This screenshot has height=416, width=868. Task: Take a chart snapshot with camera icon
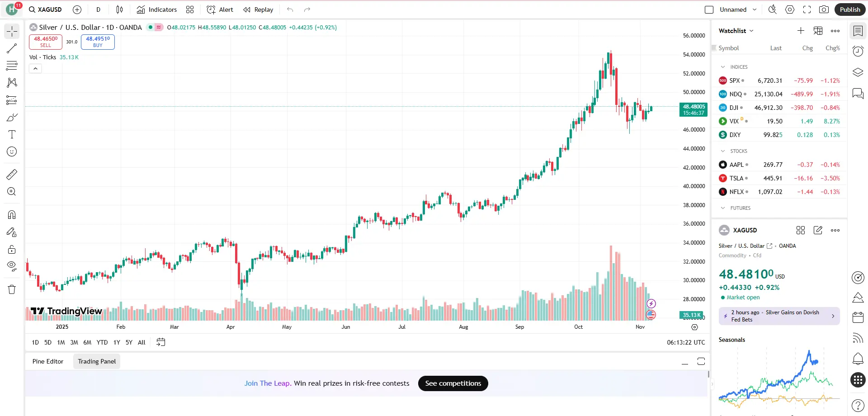[x=824, y=9]
